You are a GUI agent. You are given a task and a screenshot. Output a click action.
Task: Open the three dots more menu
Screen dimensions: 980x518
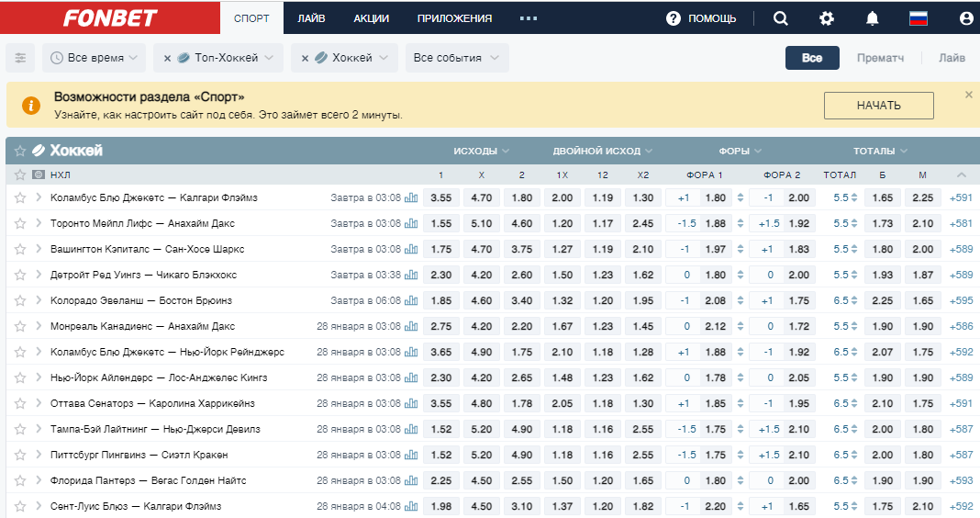(x=529, y=18)
